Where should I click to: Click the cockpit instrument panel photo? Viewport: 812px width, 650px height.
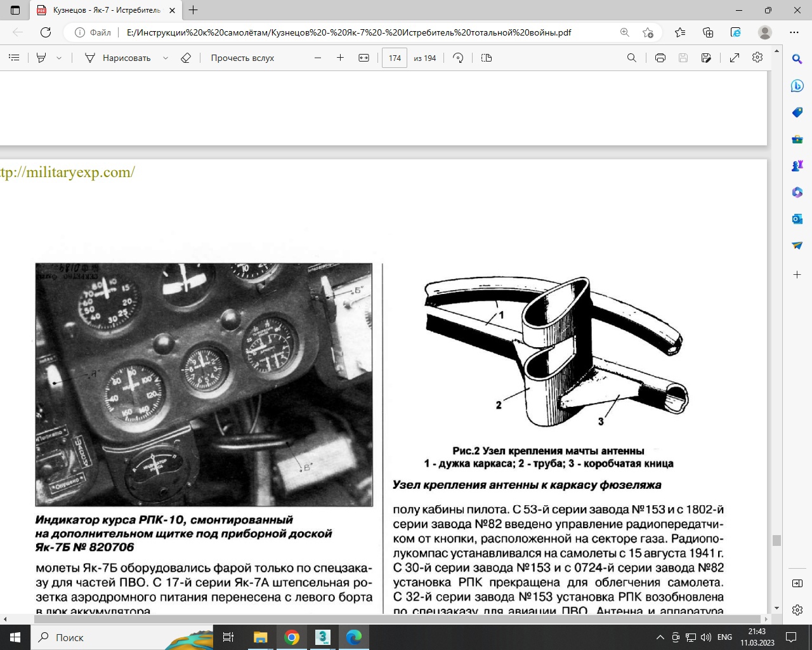pyautogui.click(x=204, y=385)
